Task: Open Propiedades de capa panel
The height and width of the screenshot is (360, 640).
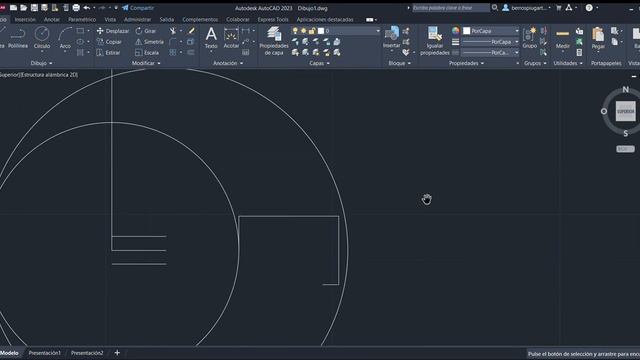Action: 273,41
